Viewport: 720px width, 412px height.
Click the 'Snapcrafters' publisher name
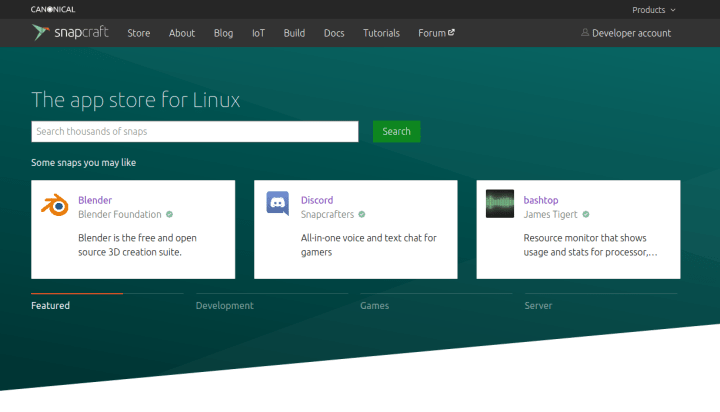tap(327, 214)
